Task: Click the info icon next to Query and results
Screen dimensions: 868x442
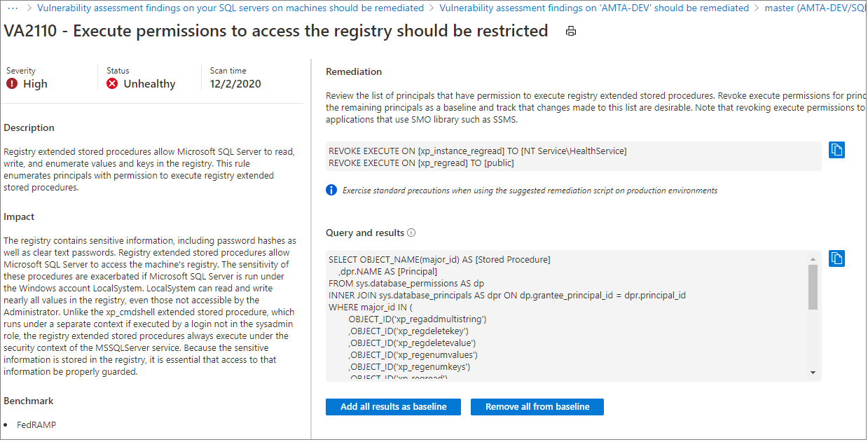Action: [411, 233]
